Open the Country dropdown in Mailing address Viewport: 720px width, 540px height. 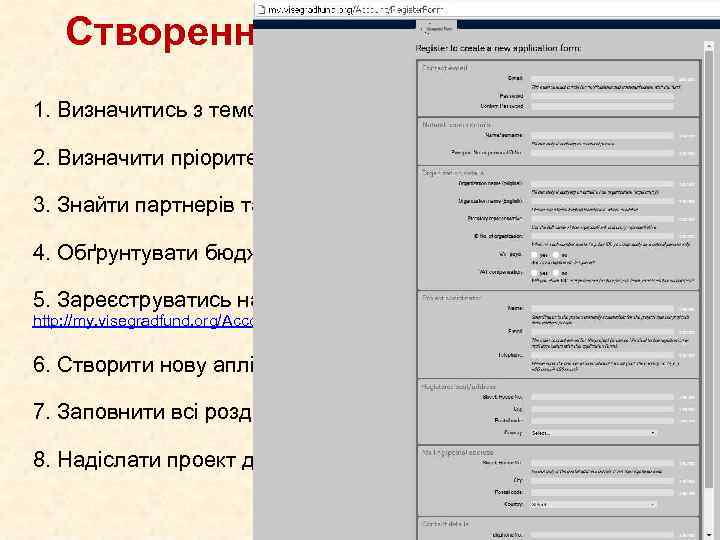click(593, 505)
